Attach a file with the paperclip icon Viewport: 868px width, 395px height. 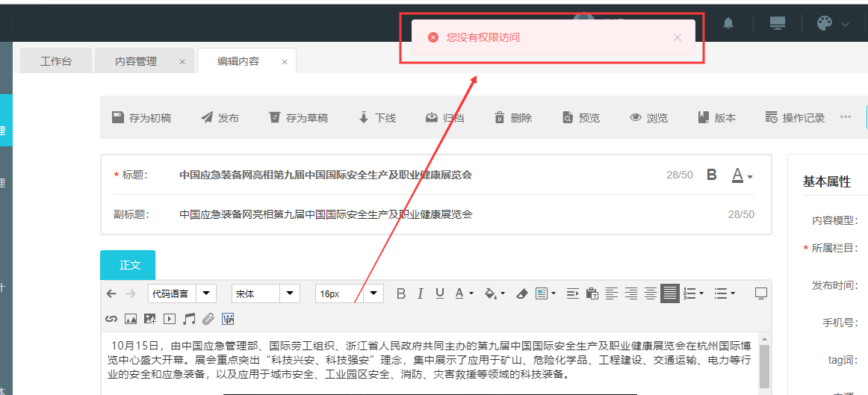click(x=208, y=319)
